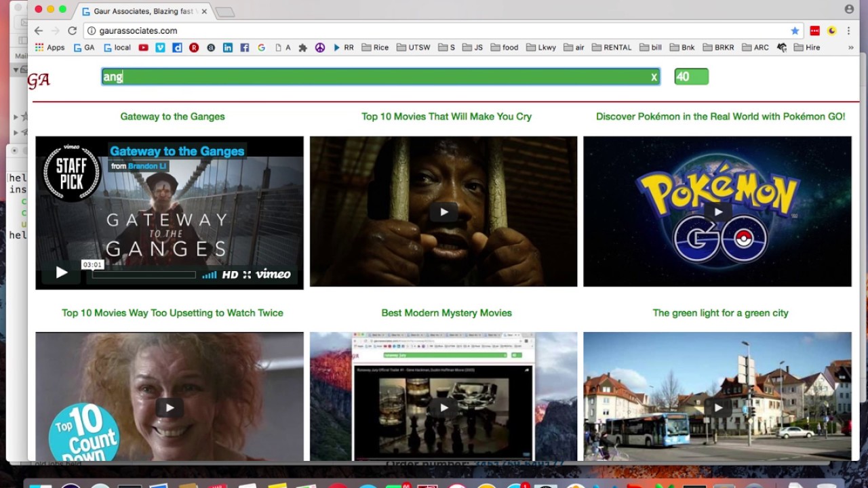Open the Hire bookmarks folder
Image resolution: width=868 pixels, height=488 pixels.
point(807,47)
